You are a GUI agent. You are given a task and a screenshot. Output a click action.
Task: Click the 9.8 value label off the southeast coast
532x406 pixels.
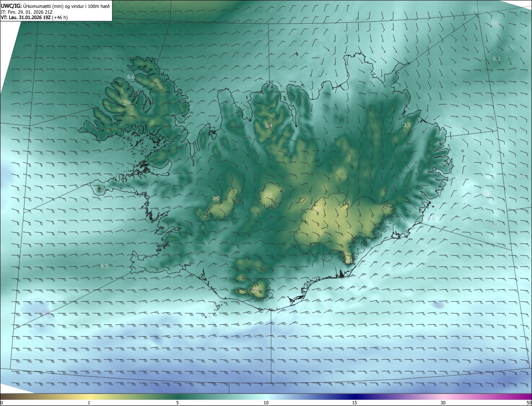tap(431, 218)
